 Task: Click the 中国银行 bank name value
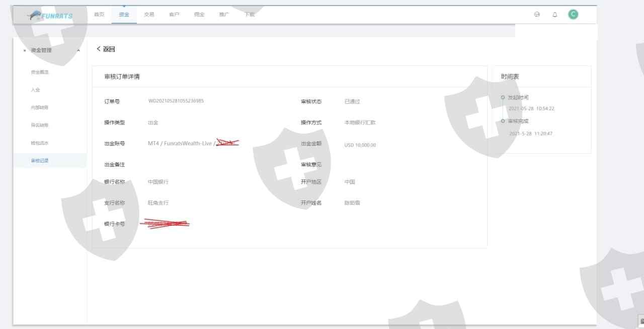click(158, 182)
